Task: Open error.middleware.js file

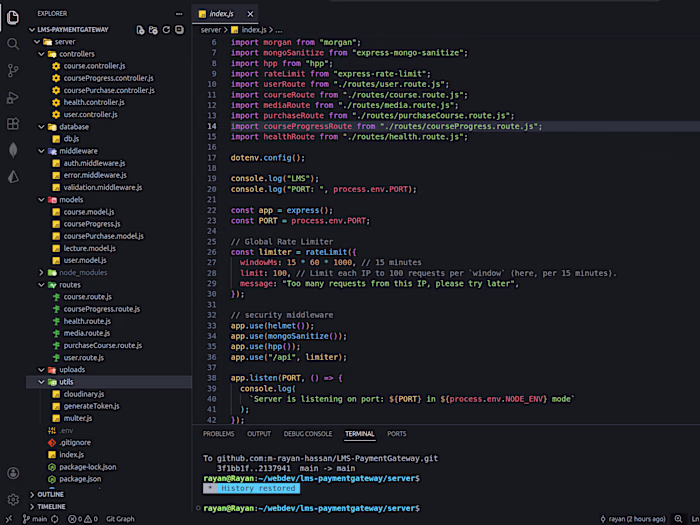Action: click(x=95, y=175)
